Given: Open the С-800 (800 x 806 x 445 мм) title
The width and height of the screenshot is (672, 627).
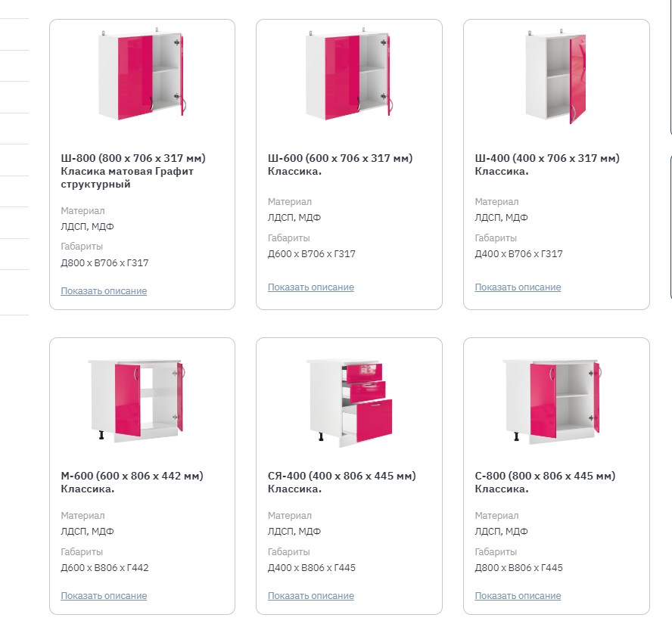Looking at the screenshot, I should 546,476.
